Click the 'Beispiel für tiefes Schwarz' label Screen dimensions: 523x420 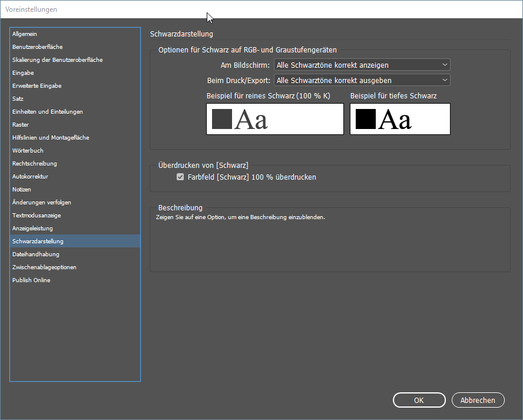[393, 96]
